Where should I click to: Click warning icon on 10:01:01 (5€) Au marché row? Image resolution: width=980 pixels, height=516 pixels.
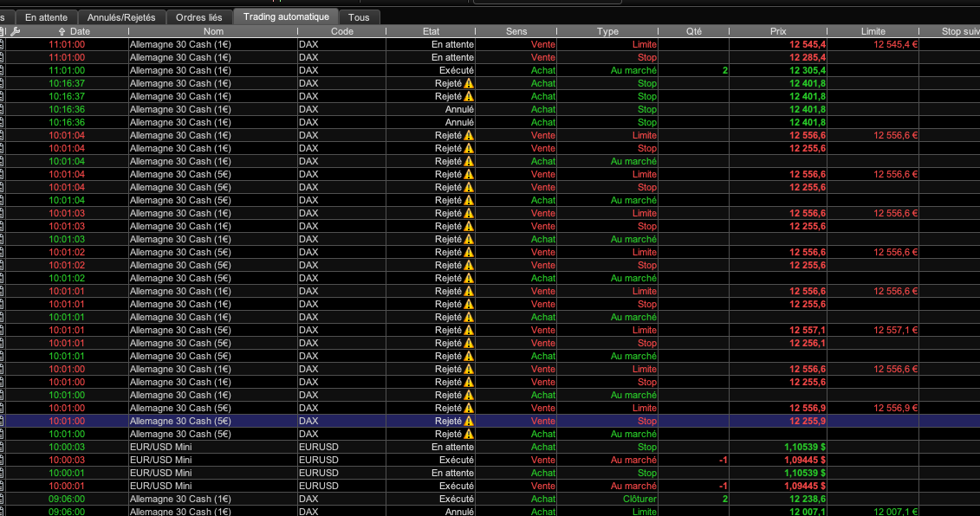pos(469,356)
